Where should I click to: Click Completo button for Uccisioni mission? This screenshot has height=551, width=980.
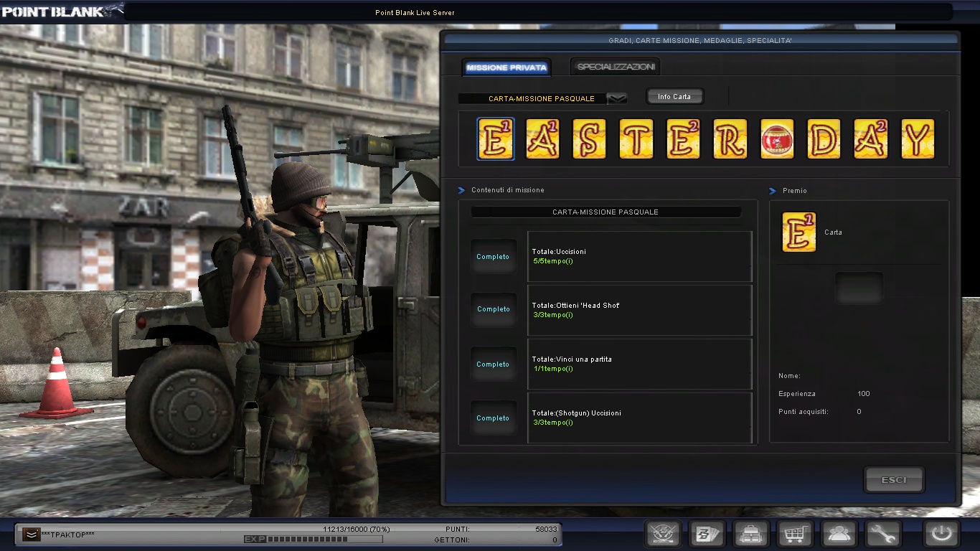point(493,257)
